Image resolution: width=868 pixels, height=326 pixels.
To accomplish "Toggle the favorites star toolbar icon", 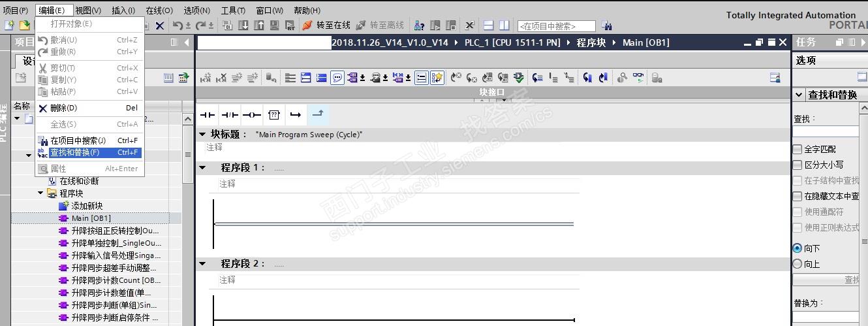I will pyautogui.click(x=437, y=78).
